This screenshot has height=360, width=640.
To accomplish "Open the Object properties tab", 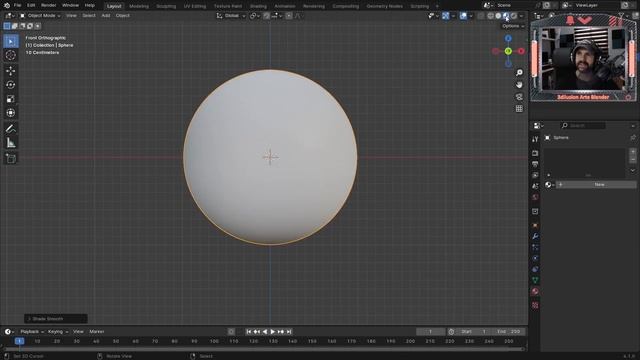I will pos(535,225).
